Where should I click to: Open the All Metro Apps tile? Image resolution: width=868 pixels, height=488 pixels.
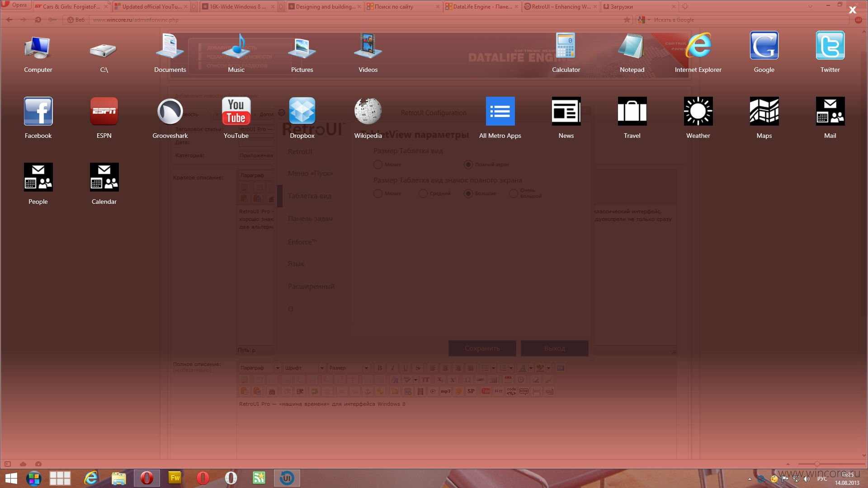click(500, 111)
